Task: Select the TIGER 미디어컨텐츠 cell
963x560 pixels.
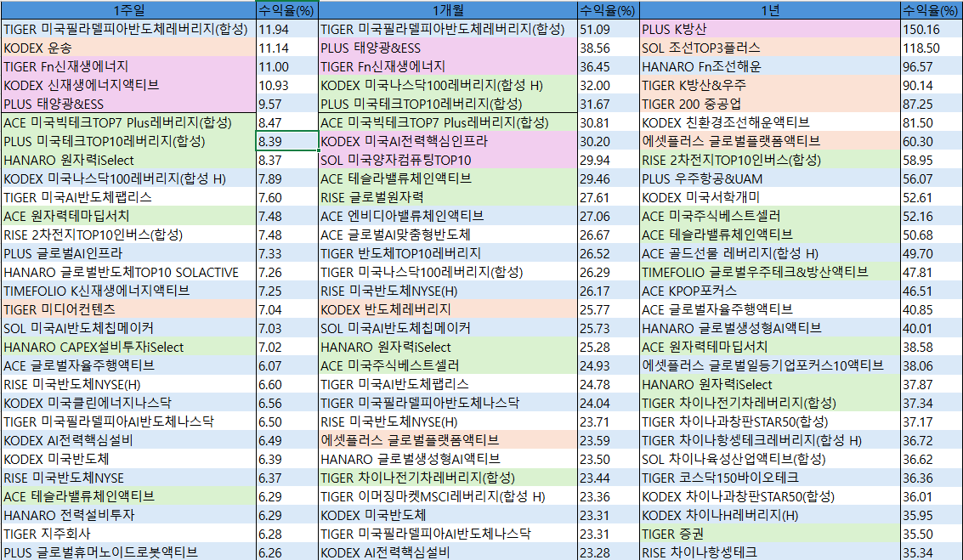Action: (127, 309)
